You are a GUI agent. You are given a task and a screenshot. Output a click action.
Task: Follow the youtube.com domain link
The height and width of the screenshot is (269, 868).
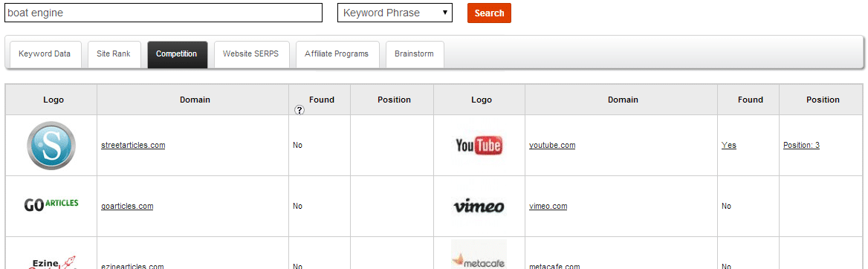552,145
